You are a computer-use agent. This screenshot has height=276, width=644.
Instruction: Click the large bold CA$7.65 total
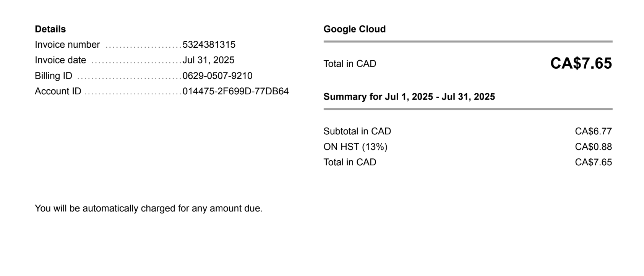[581, 63]
